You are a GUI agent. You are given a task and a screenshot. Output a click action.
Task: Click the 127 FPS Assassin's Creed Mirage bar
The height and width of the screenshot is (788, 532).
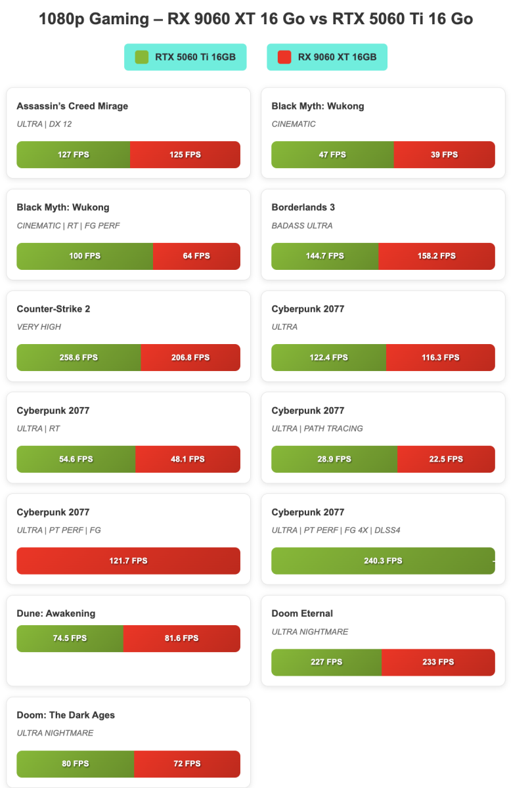pos(73,155)
